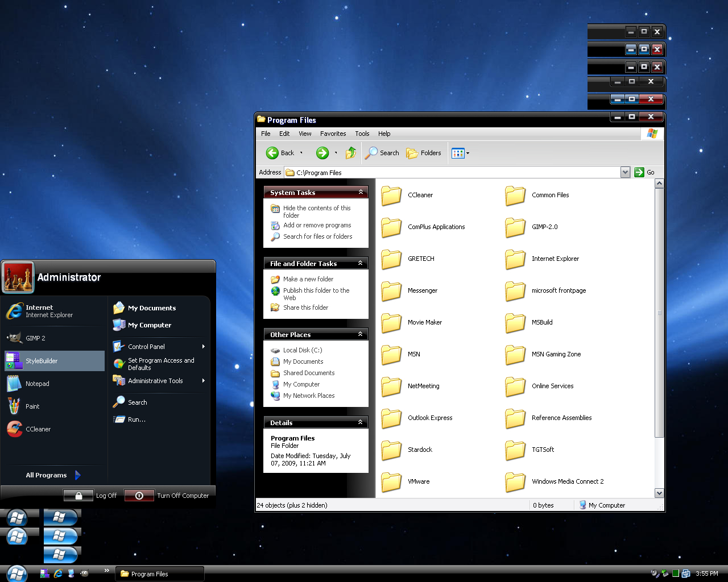Click the scroll up arrow in the file list
728x582 pixels.
tap(659, 184)
